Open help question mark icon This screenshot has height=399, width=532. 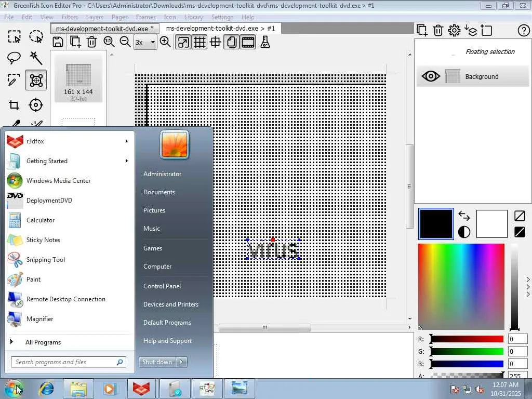(524, 31)
